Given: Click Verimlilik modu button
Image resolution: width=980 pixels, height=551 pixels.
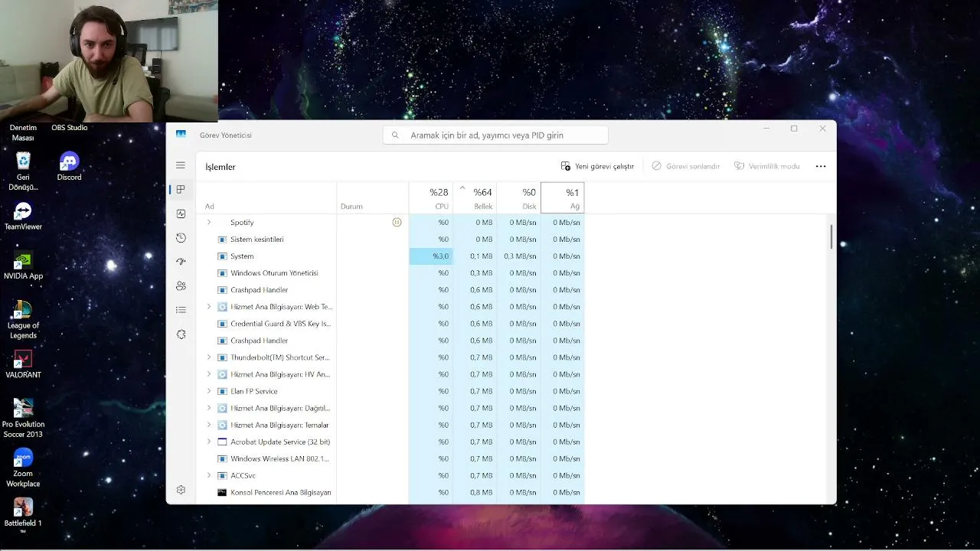Looking at the screenshot, I should (766, 166).
